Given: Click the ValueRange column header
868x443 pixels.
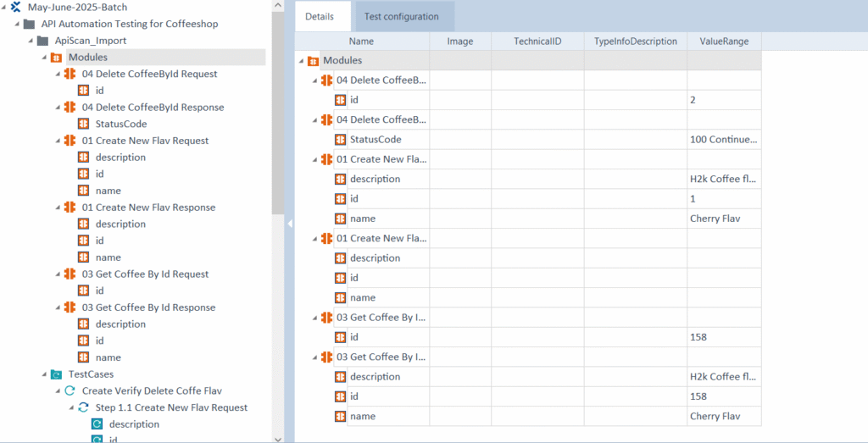Looking at the screenshot, I should point(724,42).
